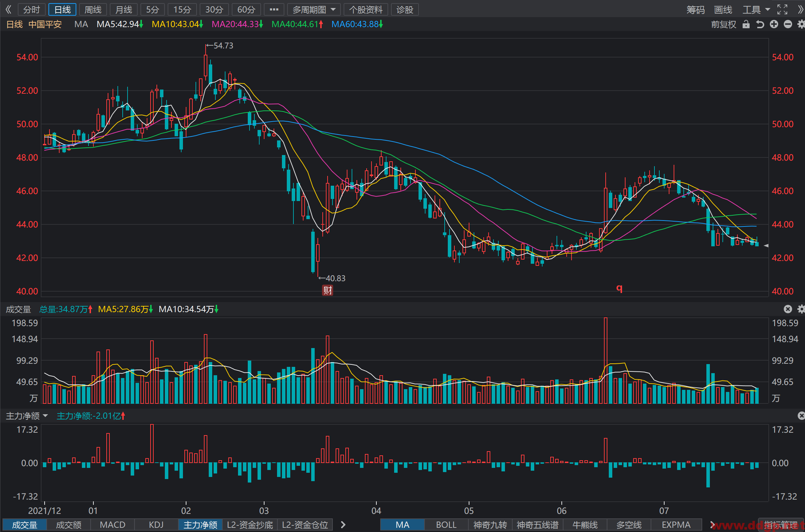Zoom in chart with plus icon

(774, 24)
